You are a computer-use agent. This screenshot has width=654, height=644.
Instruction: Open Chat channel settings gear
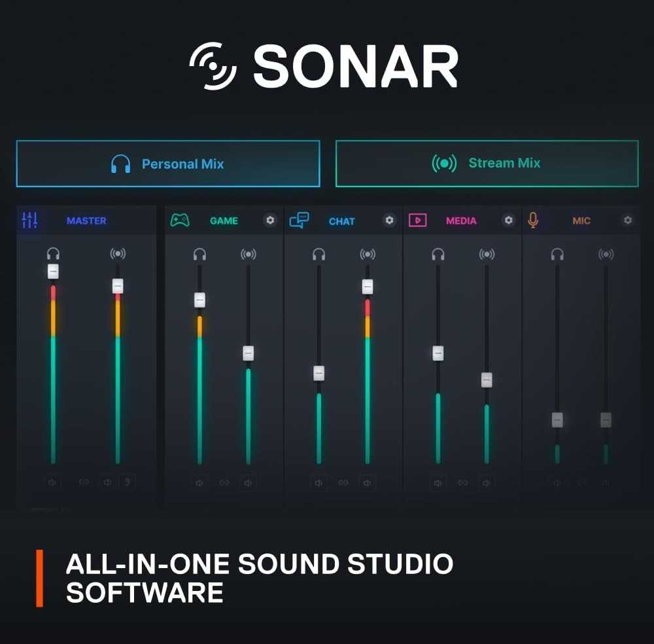pyautogui.click(x=389, y=220)
